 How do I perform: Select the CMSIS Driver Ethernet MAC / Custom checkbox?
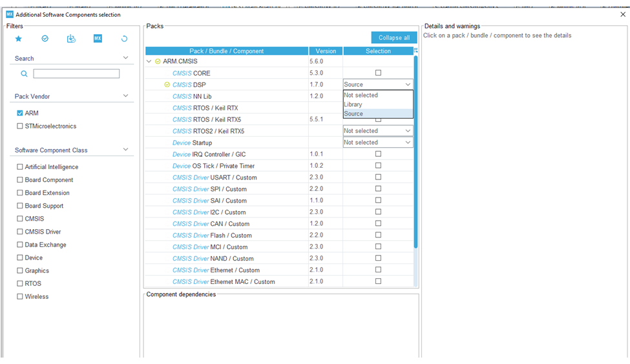click(x=378, y=281)
